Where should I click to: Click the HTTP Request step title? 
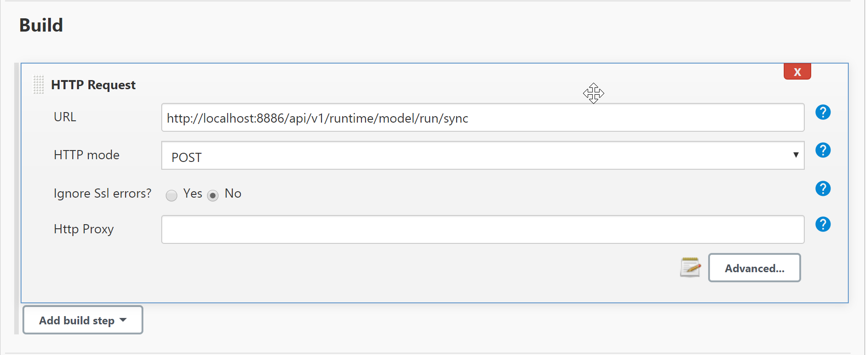tap(93, 85)
